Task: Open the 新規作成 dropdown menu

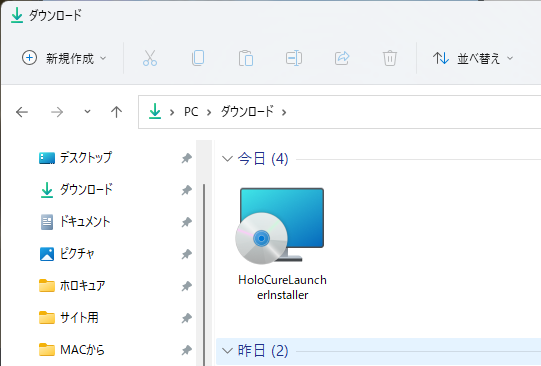Action: tap(64, 58)
